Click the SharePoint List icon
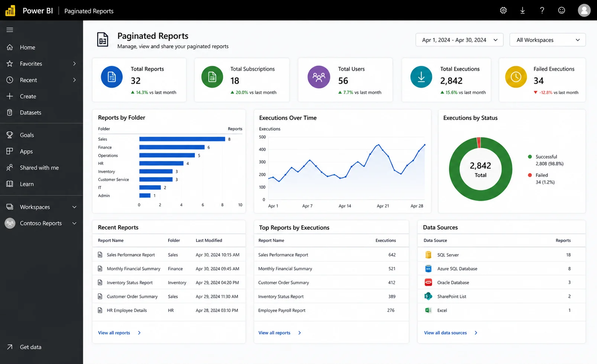The image size is (597, 364). 428,296
